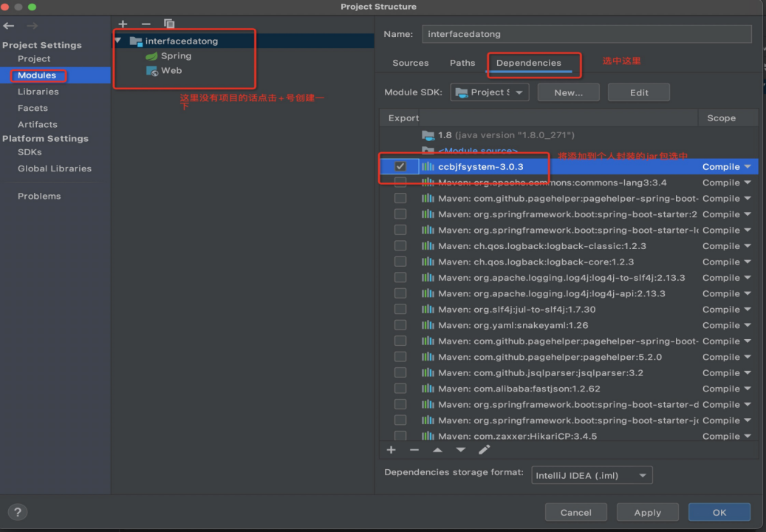Uncheck export for ccbjfsystem-3.0.3
Image resolution: width=766 pixels, height=532 pixels.
tap(400, 166)
